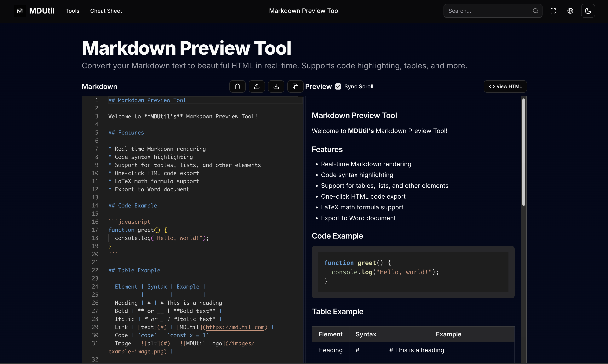608x364 pixels.
Task: Click MDUtil brand name link
Action: point(42,11)
